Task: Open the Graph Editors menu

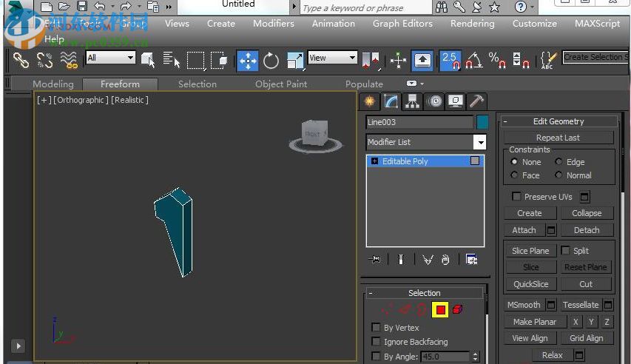Action: point(402,24)
